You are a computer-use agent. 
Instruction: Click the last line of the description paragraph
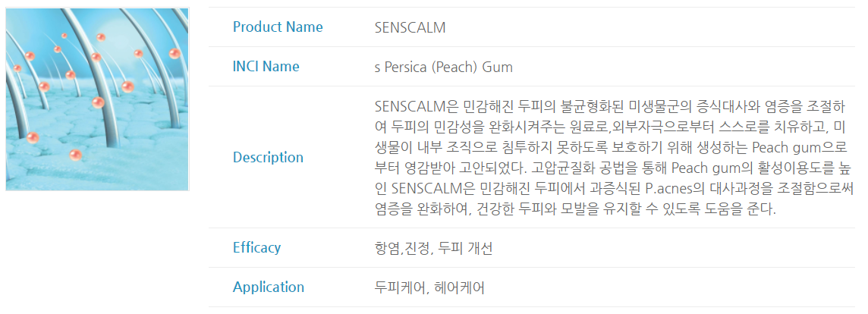[x=576, y=210]
